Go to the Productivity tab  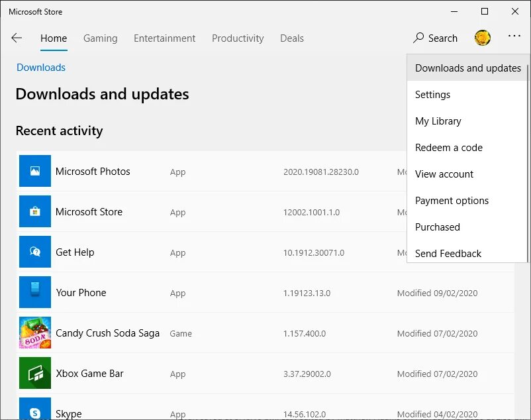[x=238, y=38]
